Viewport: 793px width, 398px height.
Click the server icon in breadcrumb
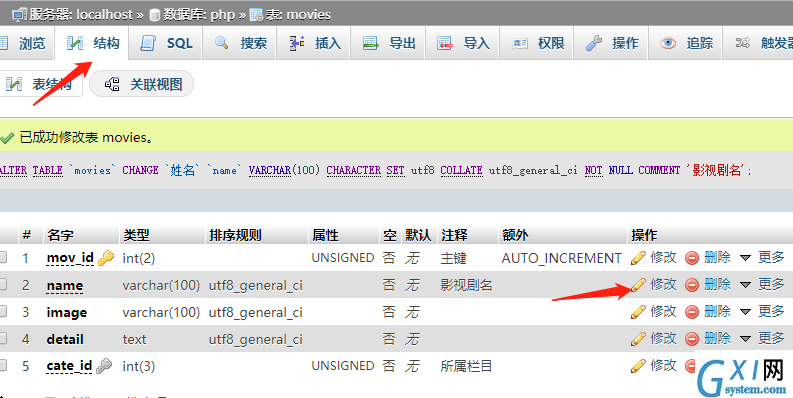tap(19, 15)
